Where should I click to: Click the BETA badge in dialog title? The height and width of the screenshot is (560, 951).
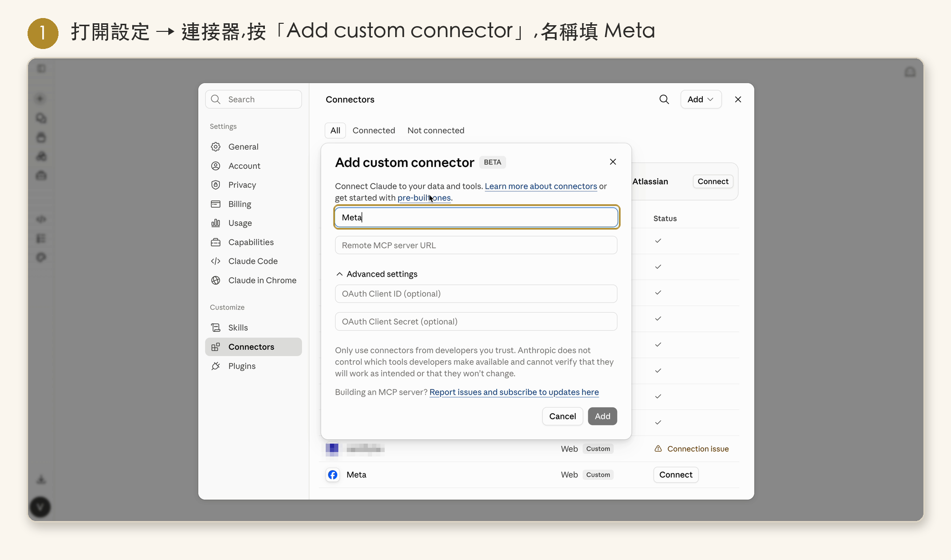pyautogui.click(x=492, y=162)
